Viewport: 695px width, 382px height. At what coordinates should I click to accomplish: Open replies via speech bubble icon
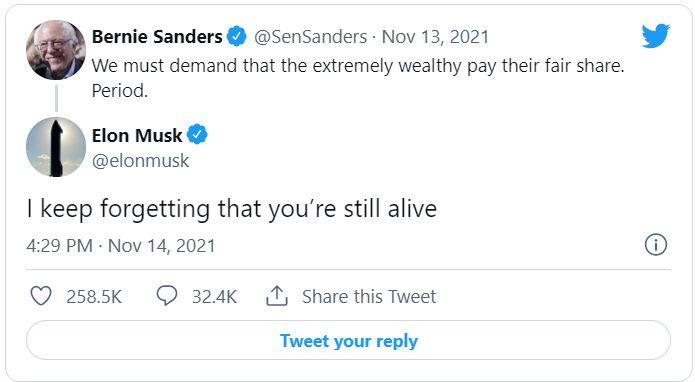pyautogui.click(x=167, y=296)
